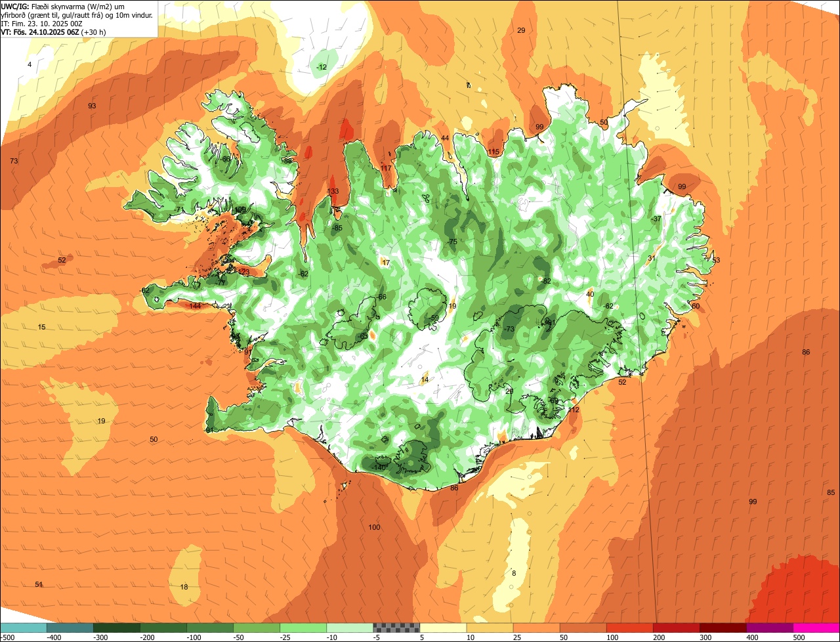
Task: Click the 53 value off the east coast
Action: [716, 260]
